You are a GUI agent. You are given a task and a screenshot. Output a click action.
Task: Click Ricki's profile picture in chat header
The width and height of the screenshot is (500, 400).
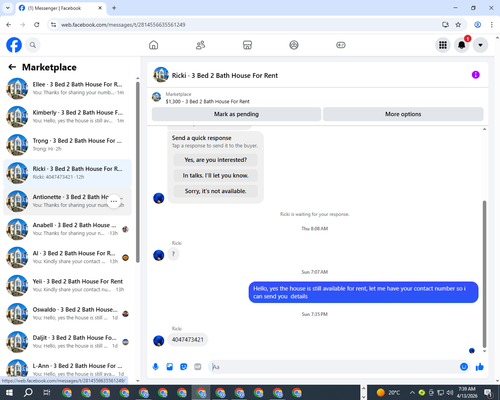point(161,75)
